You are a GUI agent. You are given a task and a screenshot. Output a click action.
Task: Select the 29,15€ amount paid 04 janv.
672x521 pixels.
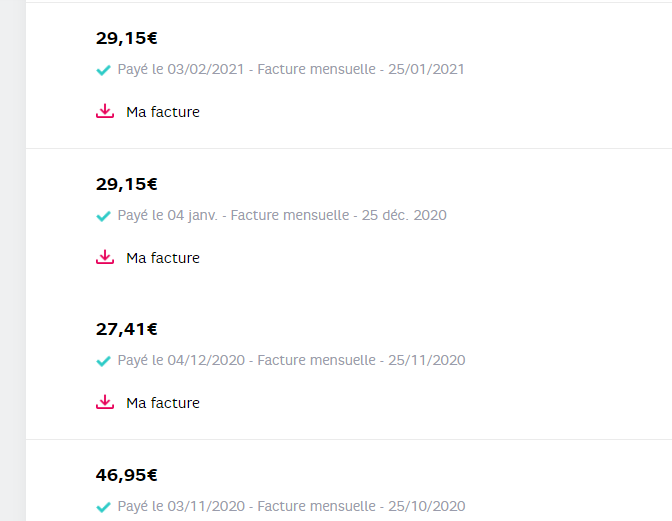coord(127,184)
